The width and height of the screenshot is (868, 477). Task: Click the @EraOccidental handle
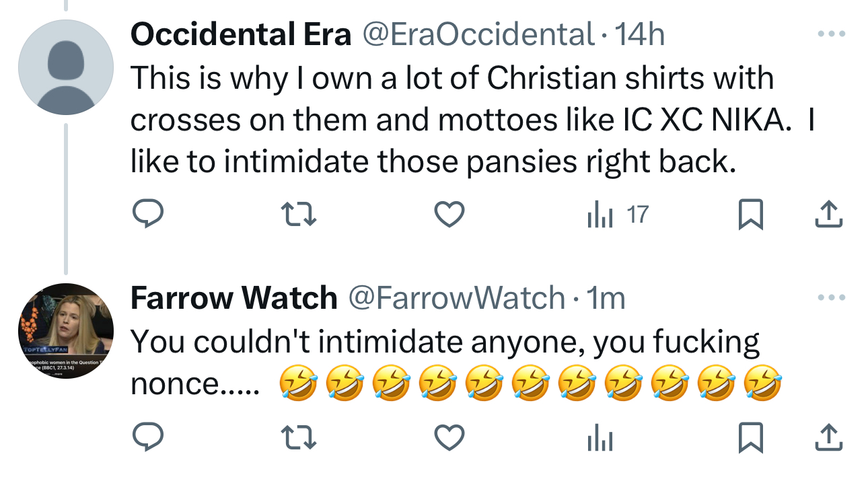pyautogui.click(x=478, y=34)
